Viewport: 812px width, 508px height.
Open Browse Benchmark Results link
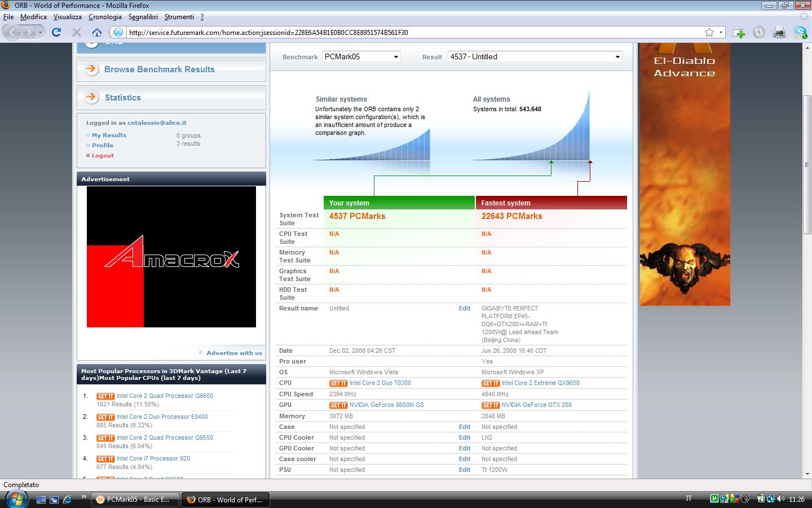tap(160, 69)
